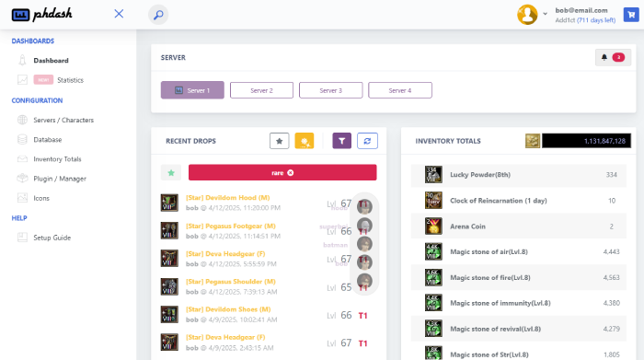This screenshot has width=644, height=360.
Task: Open the shopping cart icon
Action: [x=631, y=15]
